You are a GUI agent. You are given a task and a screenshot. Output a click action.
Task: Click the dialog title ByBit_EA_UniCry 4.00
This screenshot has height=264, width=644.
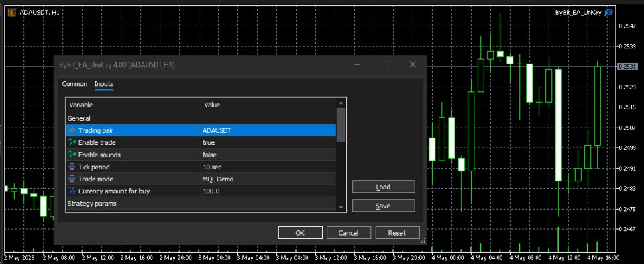point(117,64)
